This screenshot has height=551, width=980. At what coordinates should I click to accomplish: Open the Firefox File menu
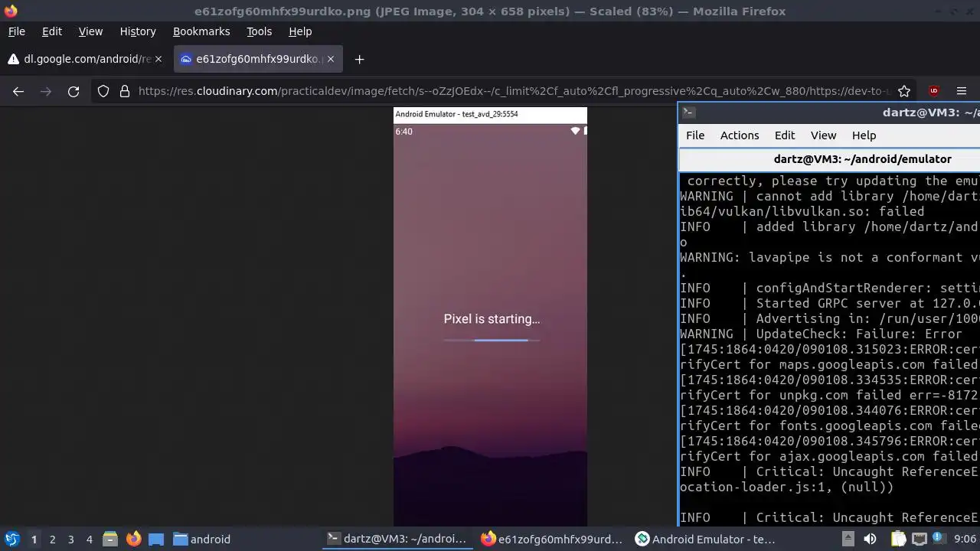16,31
